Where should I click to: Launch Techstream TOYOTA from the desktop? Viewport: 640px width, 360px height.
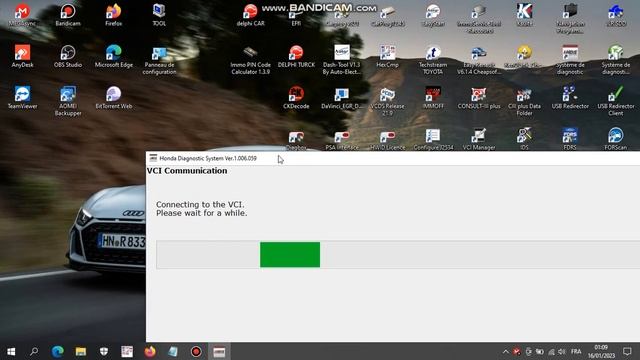[433, 60]
